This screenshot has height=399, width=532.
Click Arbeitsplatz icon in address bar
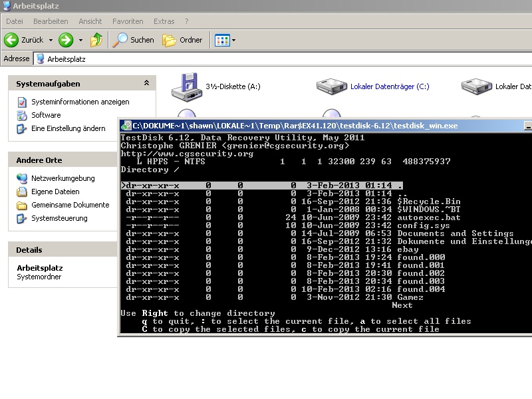pos(40,59)
